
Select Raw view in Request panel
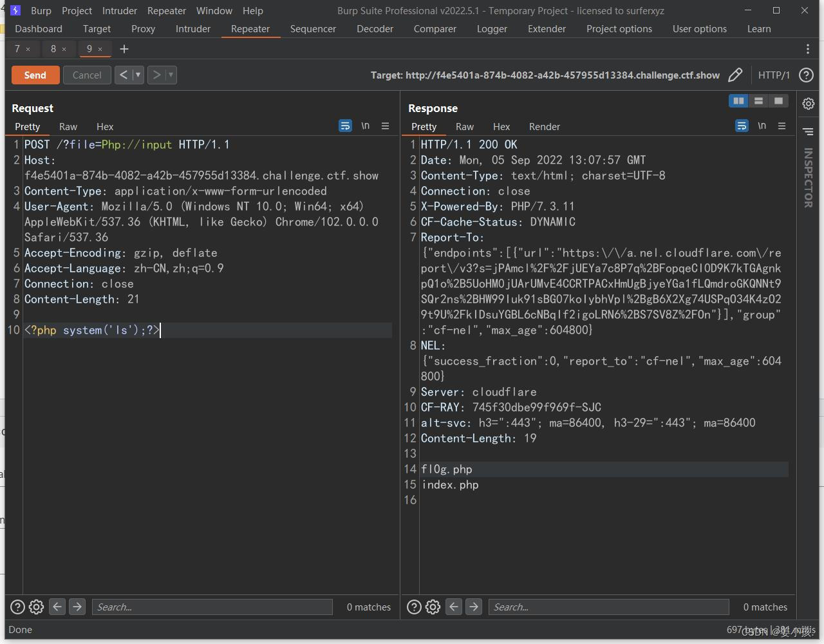coord(68,127)
